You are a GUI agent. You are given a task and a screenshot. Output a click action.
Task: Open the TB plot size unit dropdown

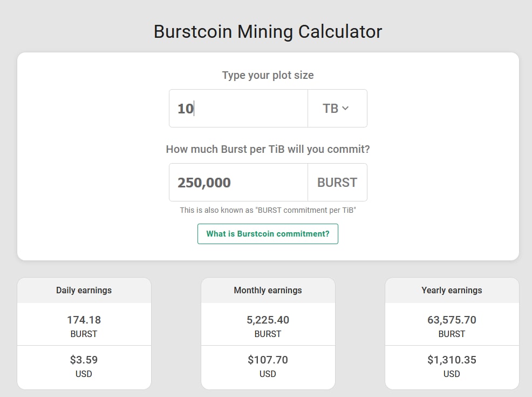337,109
